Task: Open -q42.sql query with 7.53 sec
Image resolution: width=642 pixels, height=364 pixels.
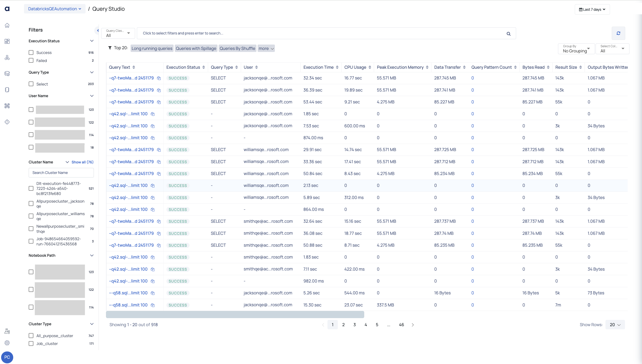Action: [x=128, y=126]
